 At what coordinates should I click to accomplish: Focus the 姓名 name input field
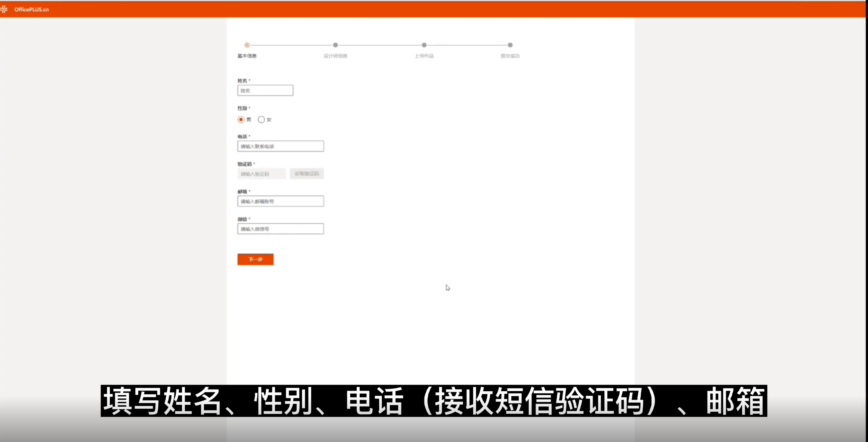click(265, 90)
